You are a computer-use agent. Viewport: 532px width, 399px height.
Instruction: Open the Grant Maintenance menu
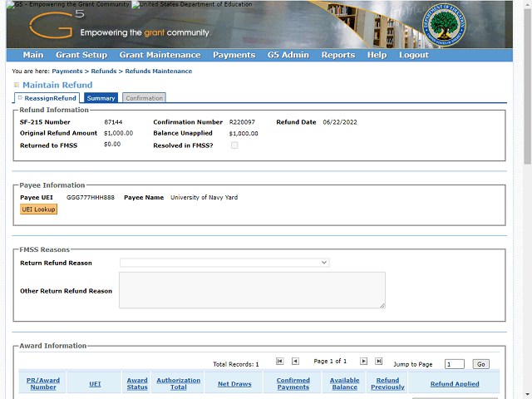coord(160,55)
